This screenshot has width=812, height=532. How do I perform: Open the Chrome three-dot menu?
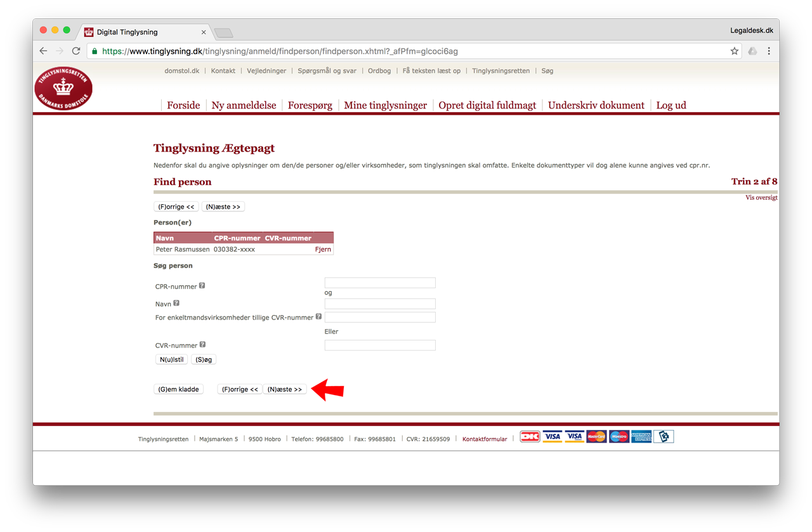[x=769, y=51]
